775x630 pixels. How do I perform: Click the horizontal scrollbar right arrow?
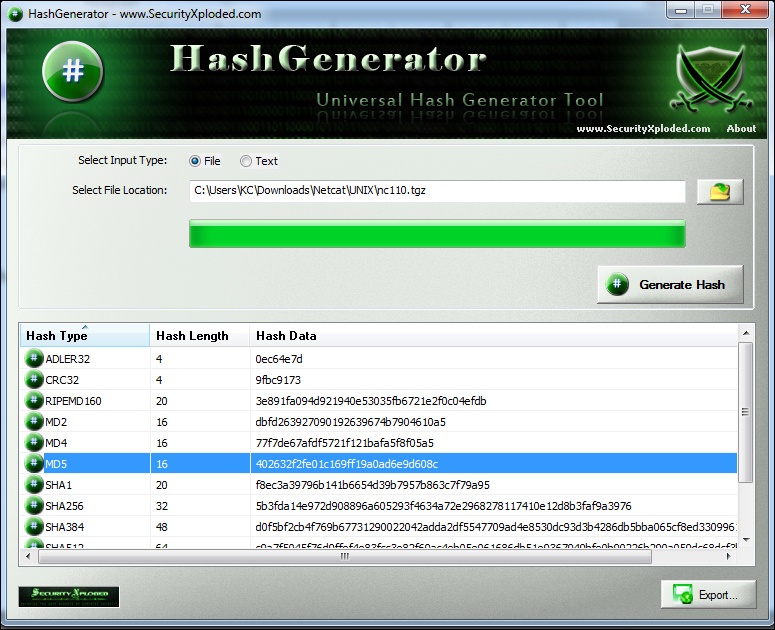(729, 556)
